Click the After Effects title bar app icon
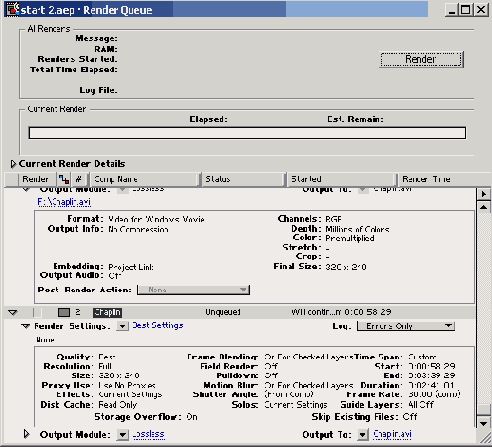 (13, 10)
